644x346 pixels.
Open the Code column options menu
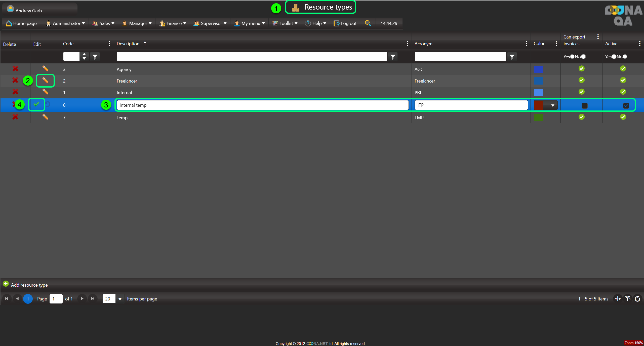click(x=109, y=44)
